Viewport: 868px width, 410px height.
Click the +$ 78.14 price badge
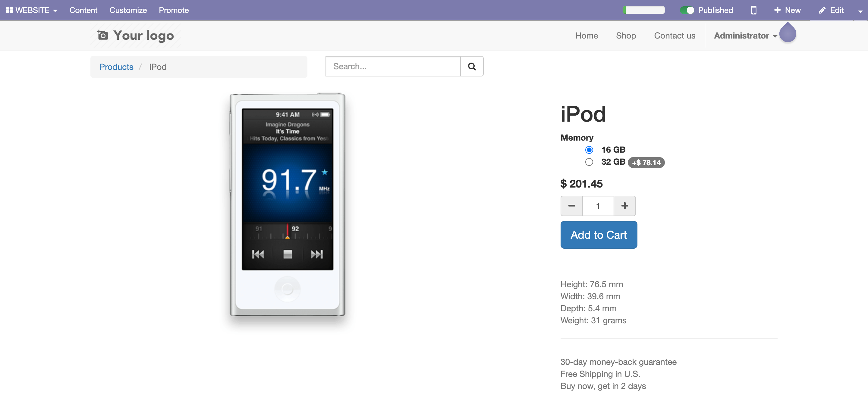[x=646, y=163]
